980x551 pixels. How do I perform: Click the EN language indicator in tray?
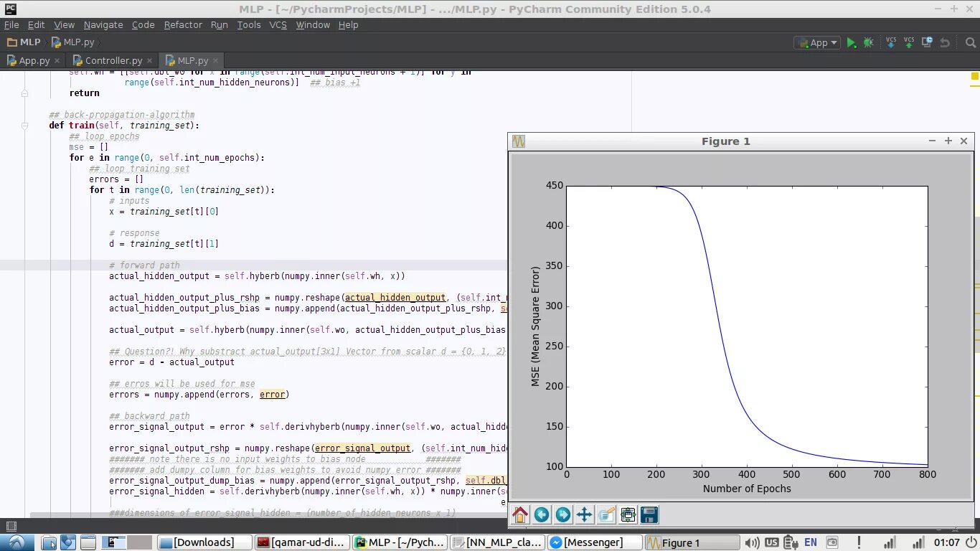(x=810, y=542)
